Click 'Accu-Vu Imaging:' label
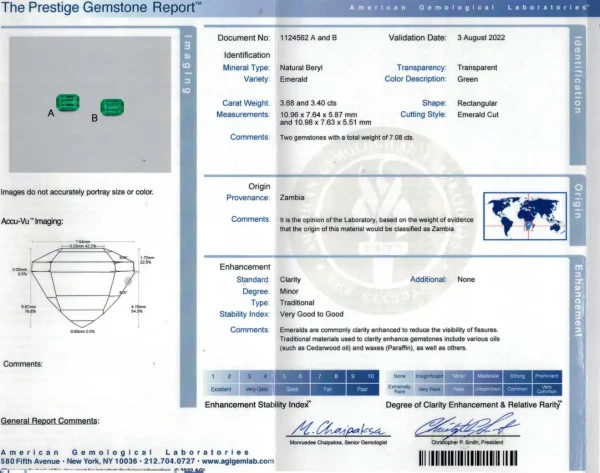This screenshot has height=473, width=600. [32, 222]
